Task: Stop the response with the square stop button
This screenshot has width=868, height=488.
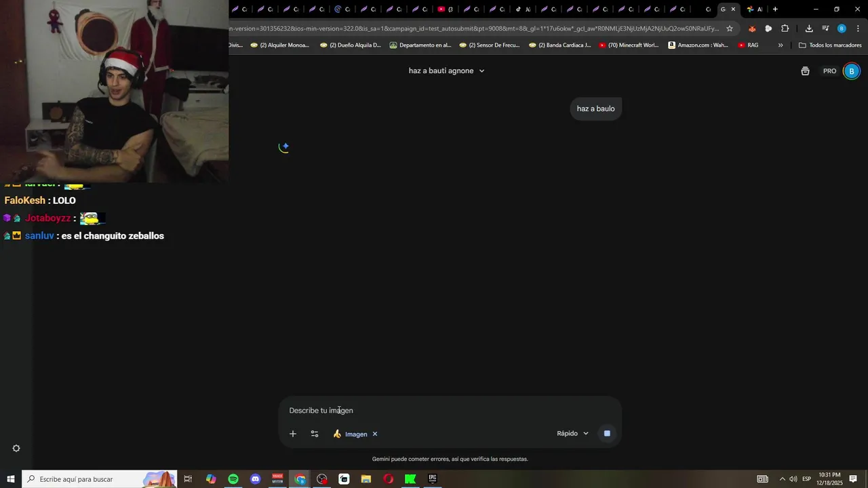Action: pyautogui.click(x=607, y=433)
